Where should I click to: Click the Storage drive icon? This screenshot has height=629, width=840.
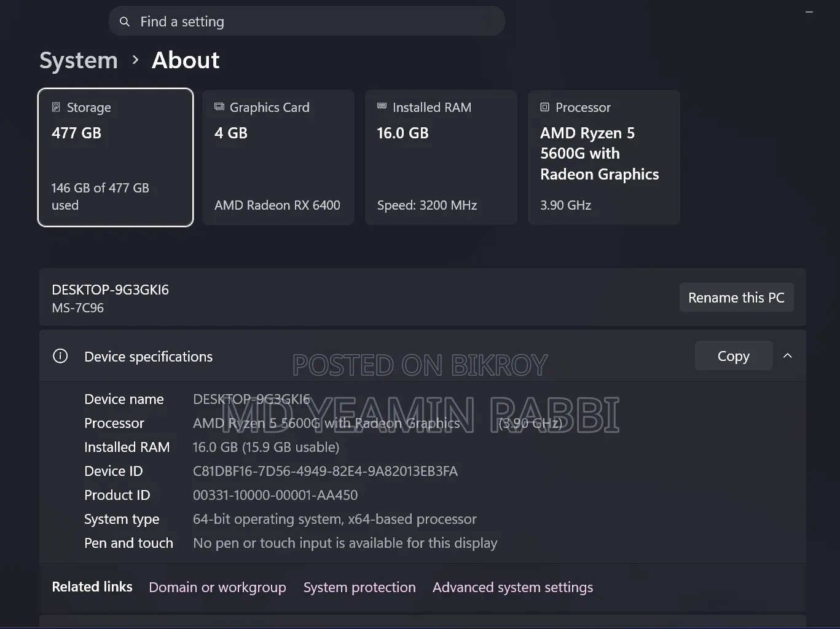click(x=56, y=107)
